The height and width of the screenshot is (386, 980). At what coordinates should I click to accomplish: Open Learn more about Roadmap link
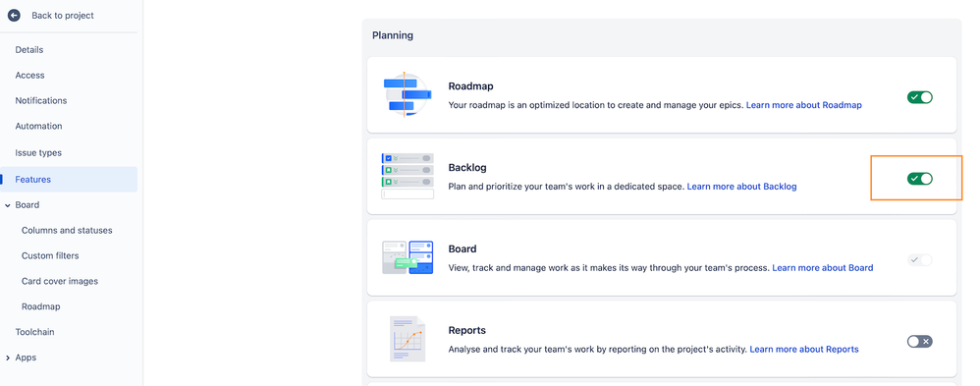coord(804,105)
